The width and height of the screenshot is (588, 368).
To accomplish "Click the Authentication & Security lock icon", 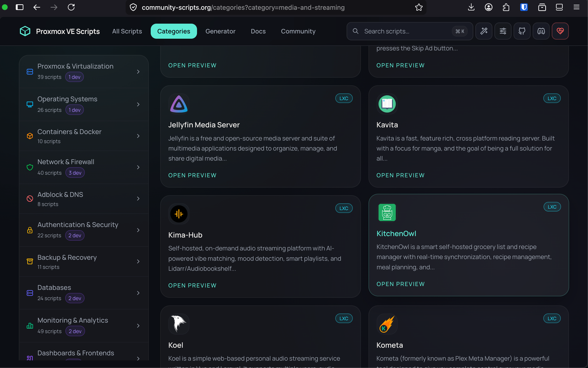I will click(x=30, y=230).
